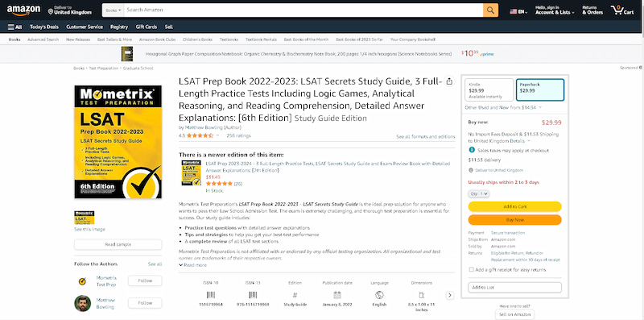644x320 pixels.
Task: Click Matthew Bowling's profile photo
Action: 82,303
